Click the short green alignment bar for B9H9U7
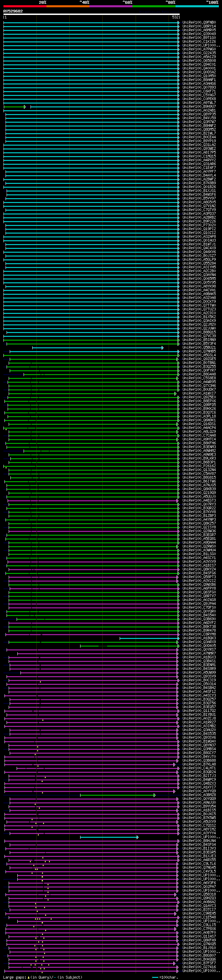The width and height of the screenshot is (222, 980). 15,107
